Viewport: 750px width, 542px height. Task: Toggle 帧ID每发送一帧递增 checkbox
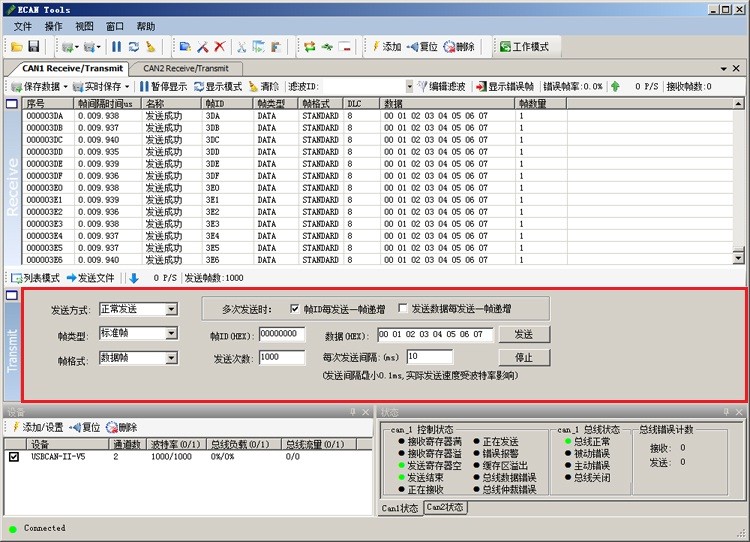point(295,309)
